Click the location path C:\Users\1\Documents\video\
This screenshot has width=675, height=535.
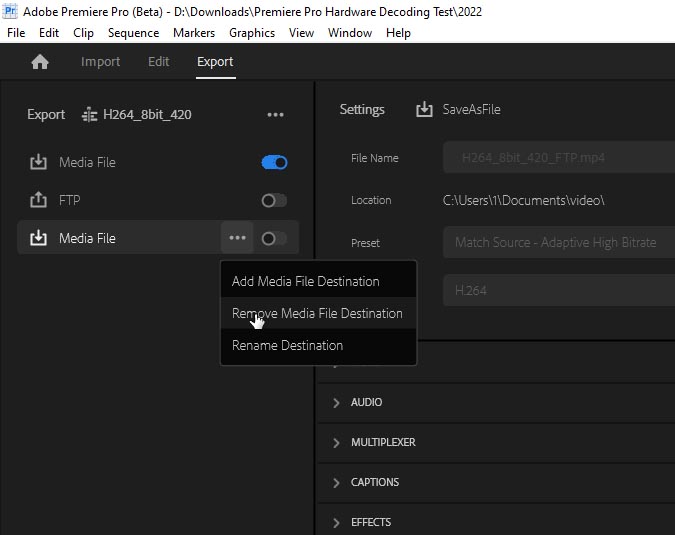(523, 200)
